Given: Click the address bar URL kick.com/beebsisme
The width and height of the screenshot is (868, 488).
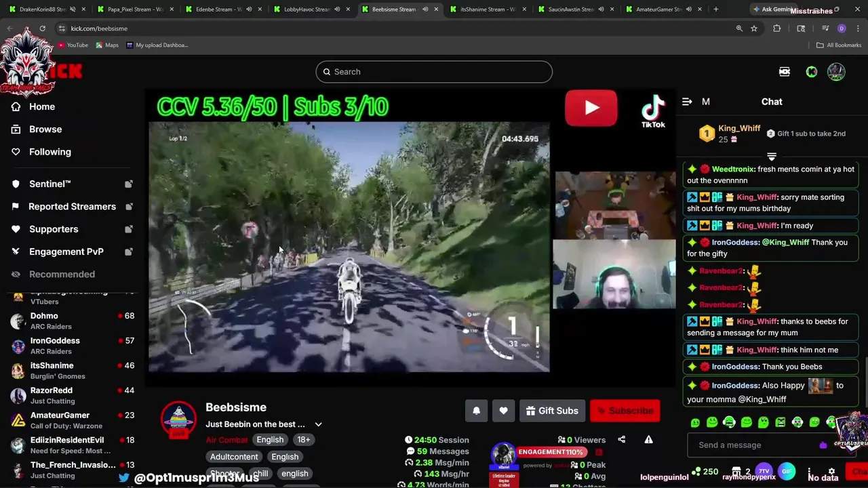Looking at the screenshot, I should (x=99, y=28).
